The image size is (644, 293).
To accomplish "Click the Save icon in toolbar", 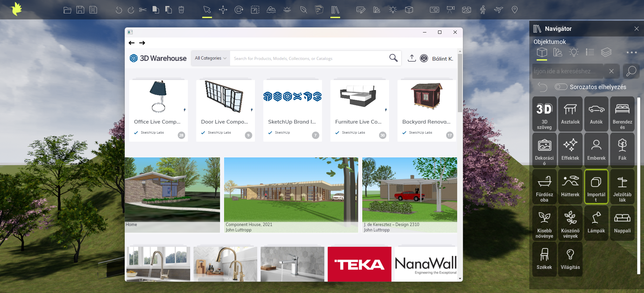I will (80, 10).
